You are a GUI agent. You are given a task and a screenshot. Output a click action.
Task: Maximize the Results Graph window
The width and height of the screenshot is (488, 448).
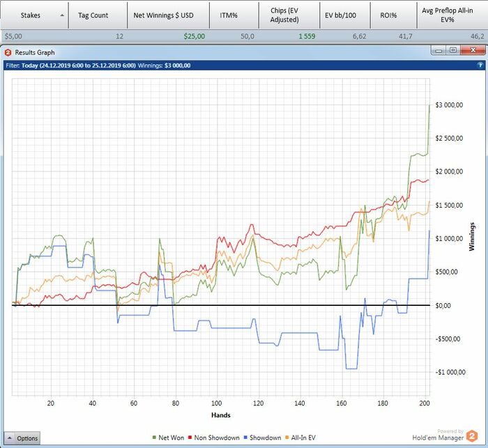click(x=453, y=50)
